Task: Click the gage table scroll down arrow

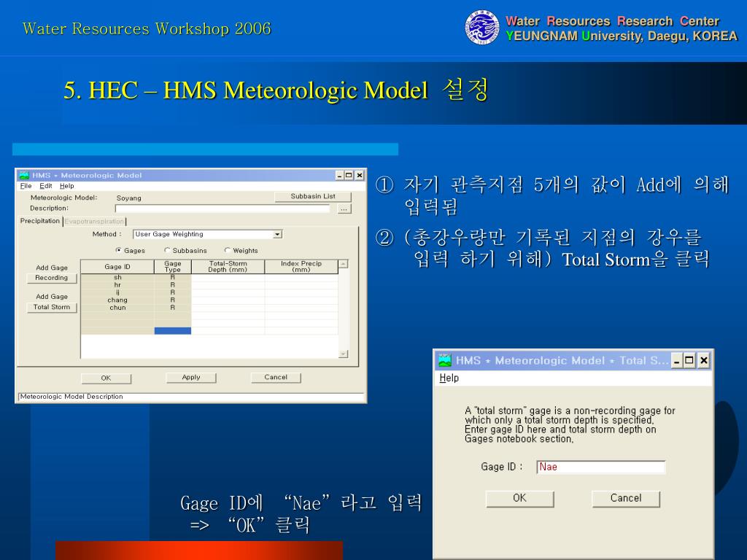Action: point(344,354)
